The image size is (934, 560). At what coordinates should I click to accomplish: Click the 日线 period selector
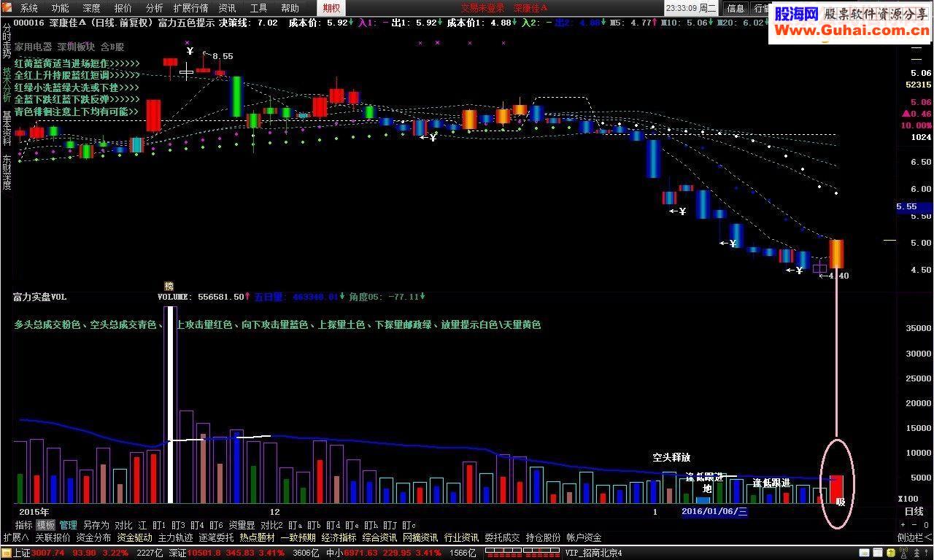point(914,512)
